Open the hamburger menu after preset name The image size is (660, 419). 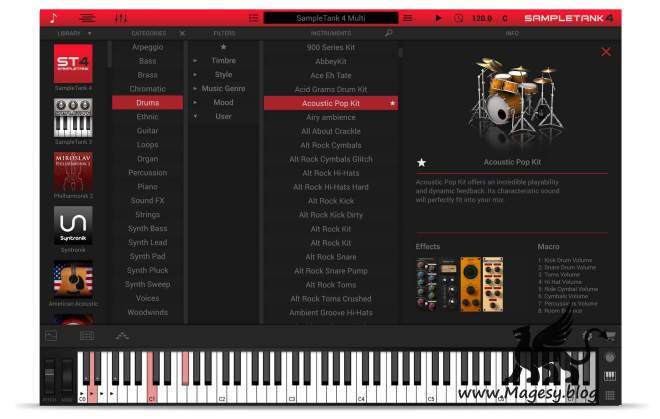tap(407, 18)
